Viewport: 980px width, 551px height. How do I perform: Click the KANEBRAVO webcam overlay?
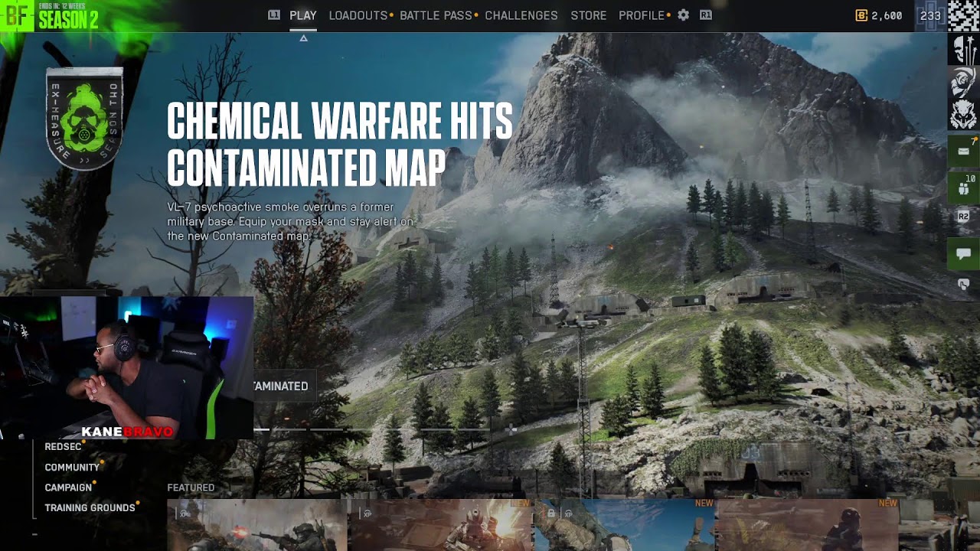pos(126,368)
